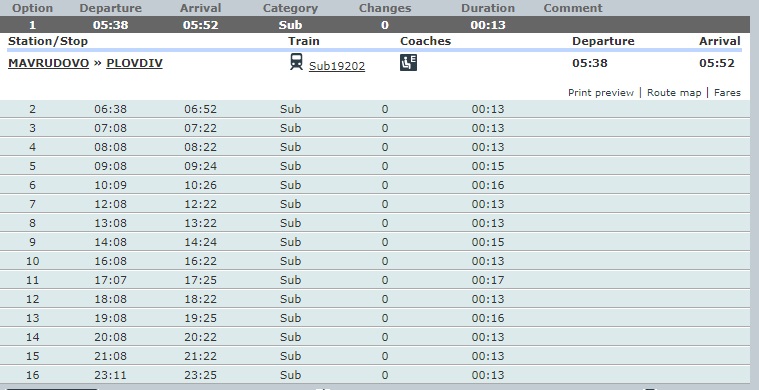
Task: Click Sub category in option 8 row
Action: [290, 223]
